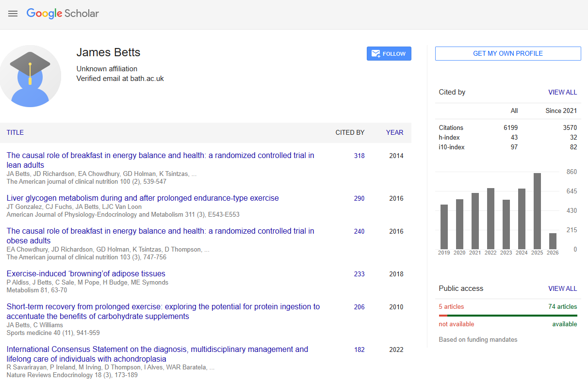Sort publications by CITED BY
This screenshot has height=382, width=588.
(350, 132)
